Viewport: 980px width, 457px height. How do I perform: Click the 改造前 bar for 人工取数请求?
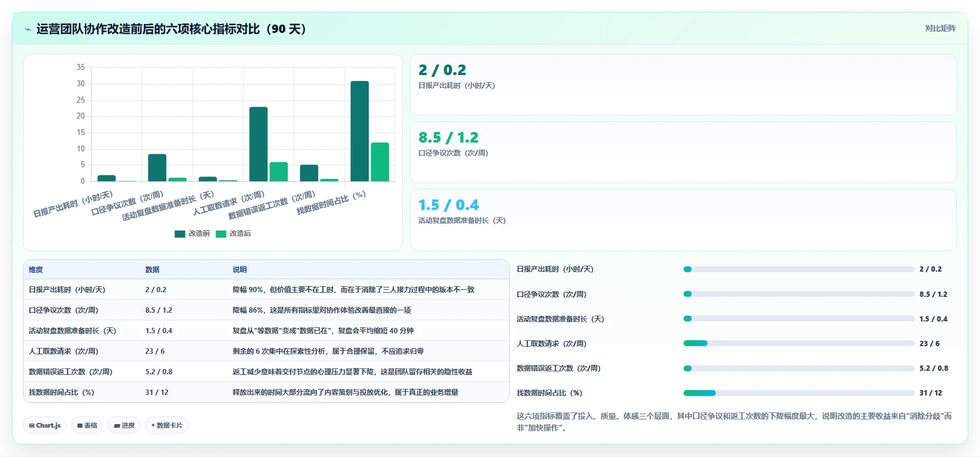[x=258, y=144]
